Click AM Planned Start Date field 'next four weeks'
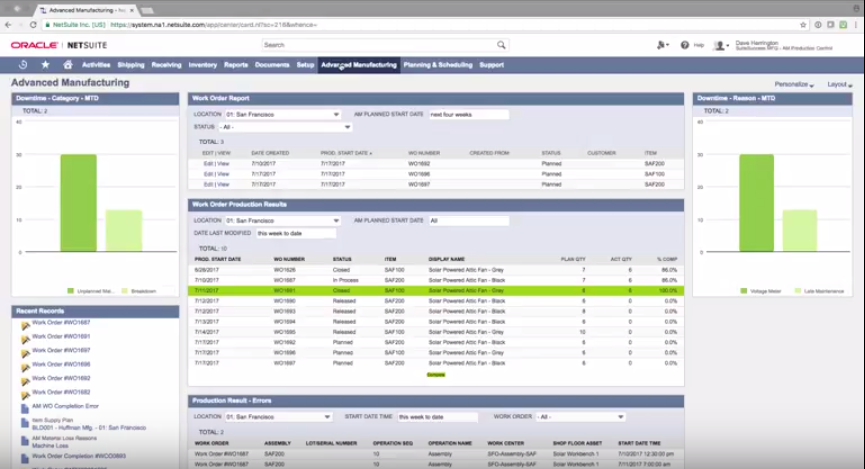Viewport: 865px width, 469px height. point(468,115)
